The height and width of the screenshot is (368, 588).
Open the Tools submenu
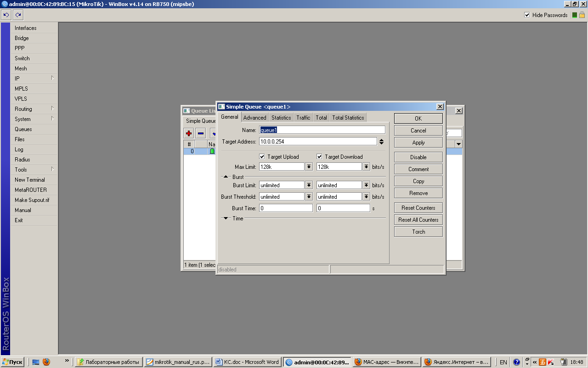[34, 170]
